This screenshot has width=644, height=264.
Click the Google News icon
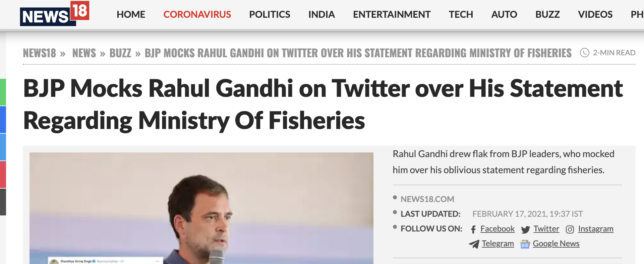pyautogui.click(x=525, y=245)
